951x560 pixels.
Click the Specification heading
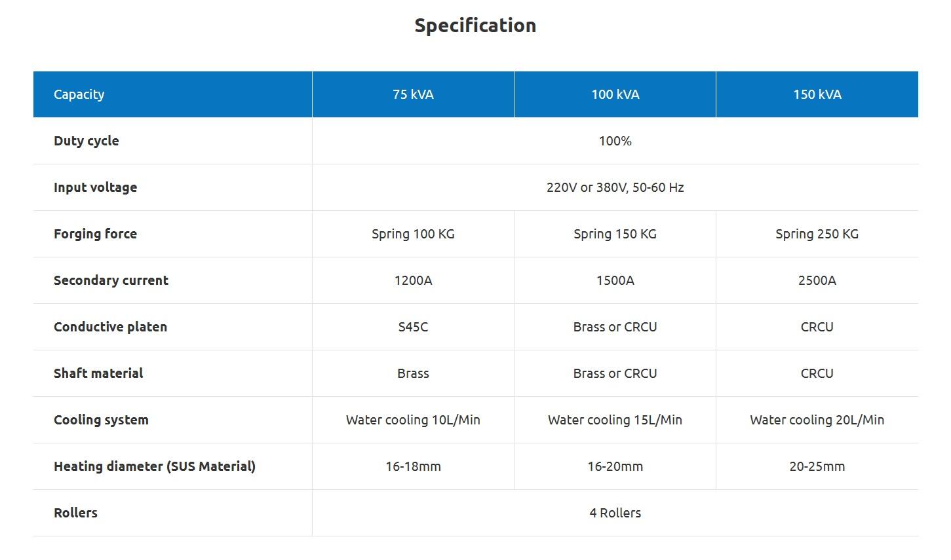tap(475, 26)
